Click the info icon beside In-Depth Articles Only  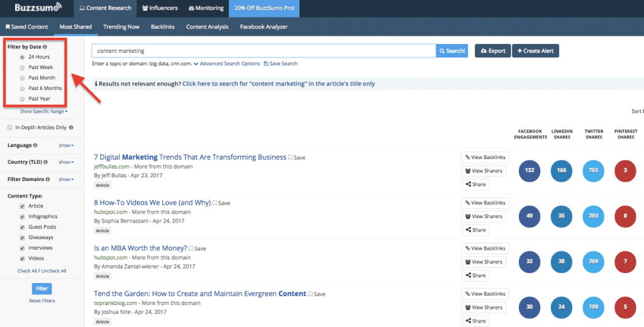[71, 128]
